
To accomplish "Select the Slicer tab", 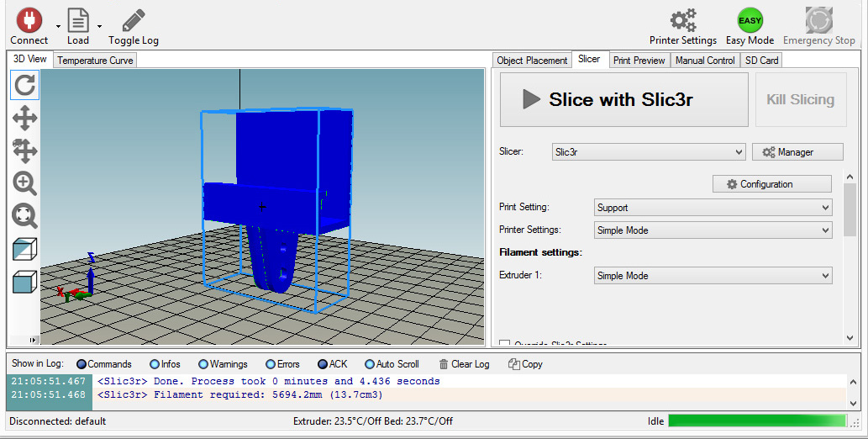I will [589, 59].
